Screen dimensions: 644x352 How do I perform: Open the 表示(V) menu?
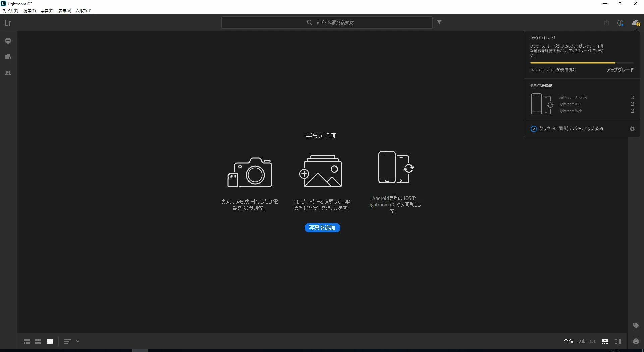tap(65, 11)
